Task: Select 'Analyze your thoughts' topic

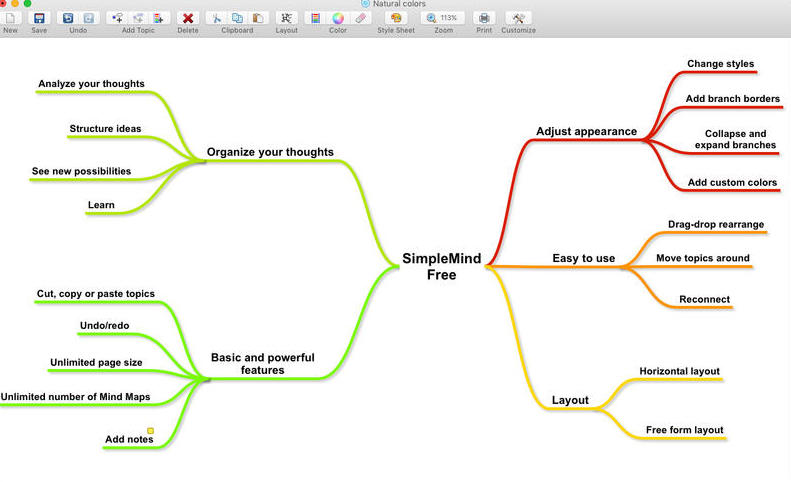Action: coord(91,84)
